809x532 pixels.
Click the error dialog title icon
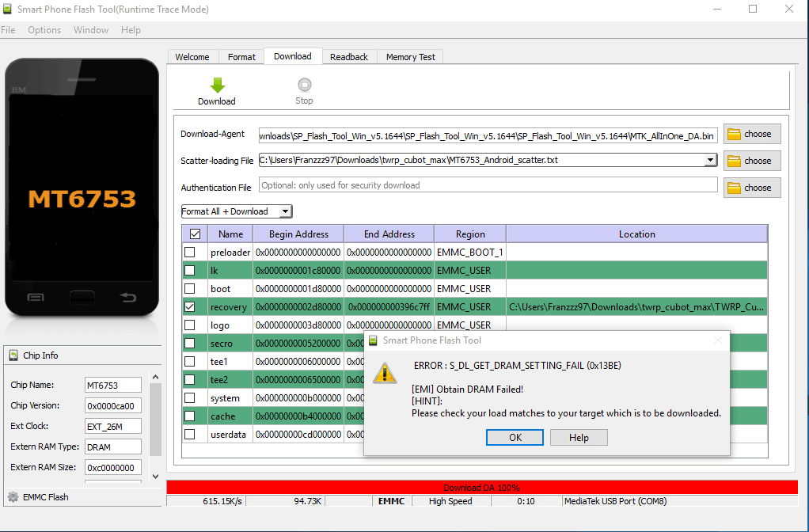pyautogui.click(x=373, y=340)
